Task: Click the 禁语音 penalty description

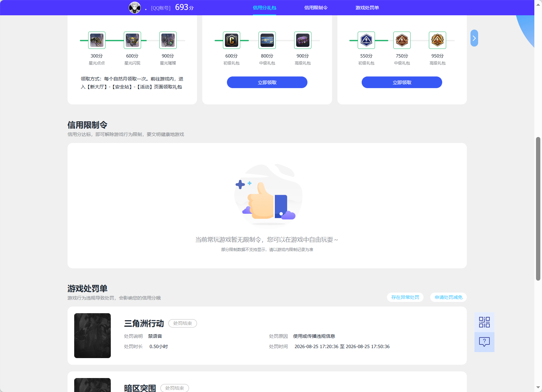Action: (x=155, y=336)
